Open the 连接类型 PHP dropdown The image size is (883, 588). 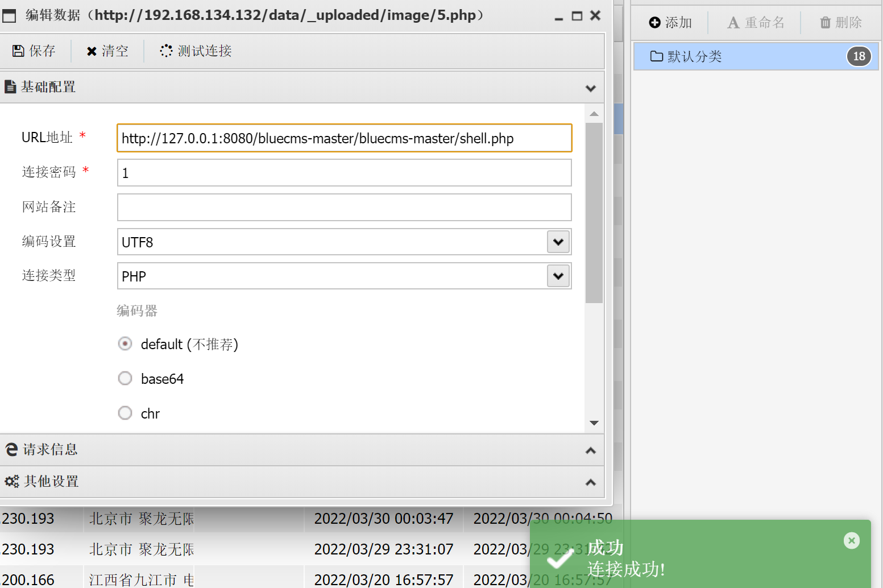(558, 276)
